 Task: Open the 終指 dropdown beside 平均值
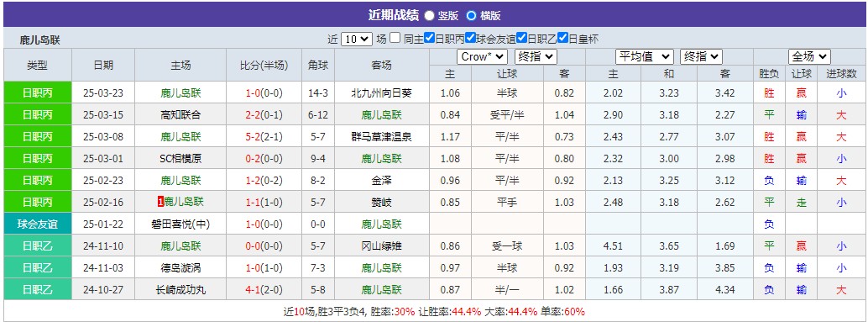tap(702, 56)
